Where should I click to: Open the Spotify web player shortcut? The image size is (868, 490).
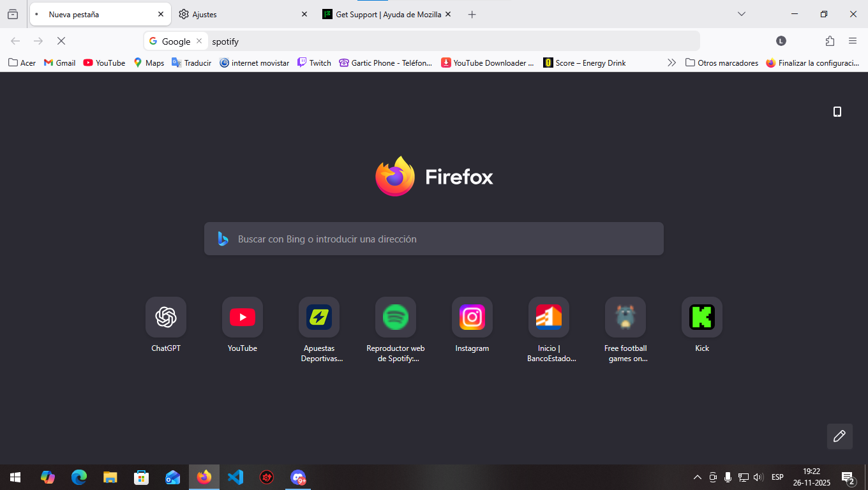tap(396, 317)
